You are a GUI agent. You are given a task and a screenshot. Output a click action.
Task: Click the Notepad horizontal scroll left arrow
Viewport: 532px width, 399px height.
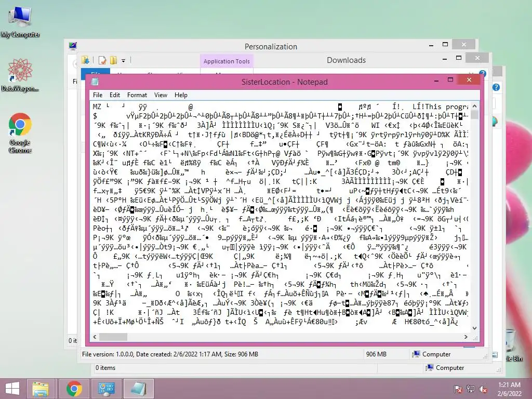coord(95,337)
